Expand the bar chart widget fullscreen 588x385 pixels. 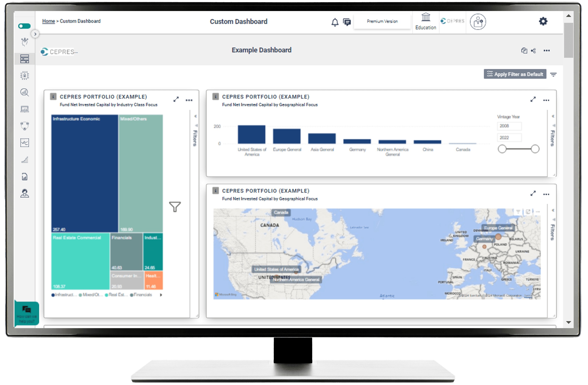coord(534,99)
